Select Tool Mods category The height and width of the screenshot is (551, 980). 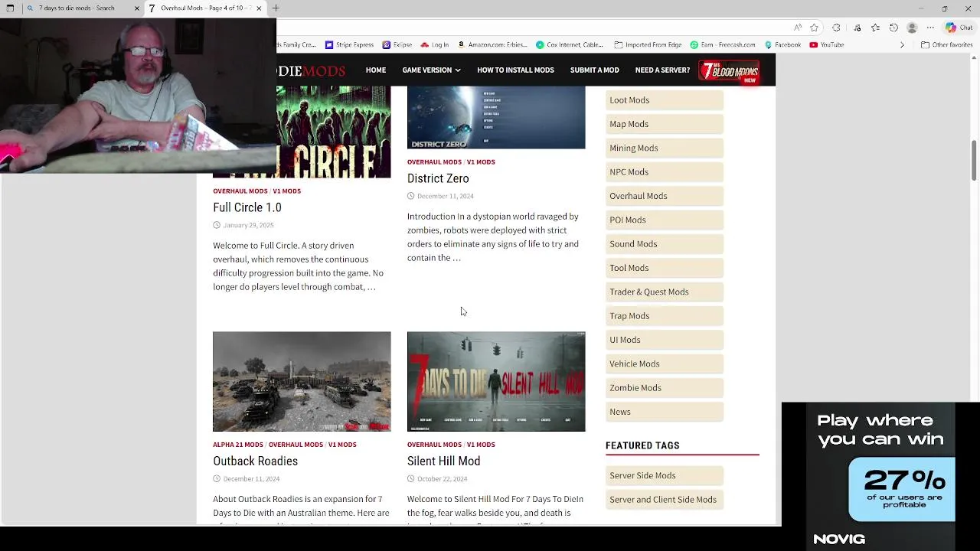click(x=665, y=268)
